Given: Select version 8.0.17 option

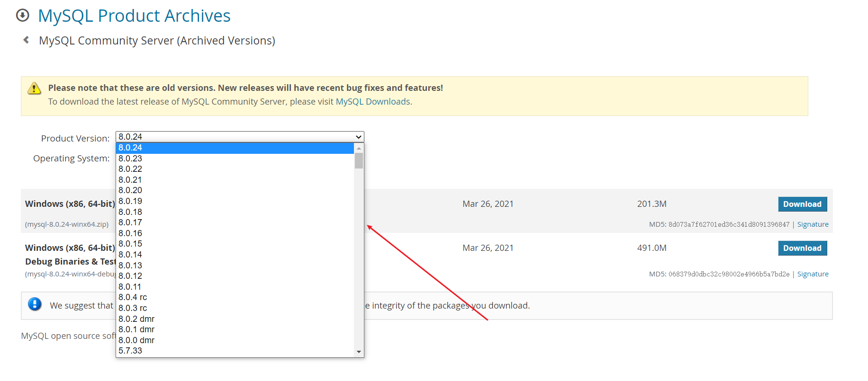Looking at the screenshot, I should click(235, 222).
